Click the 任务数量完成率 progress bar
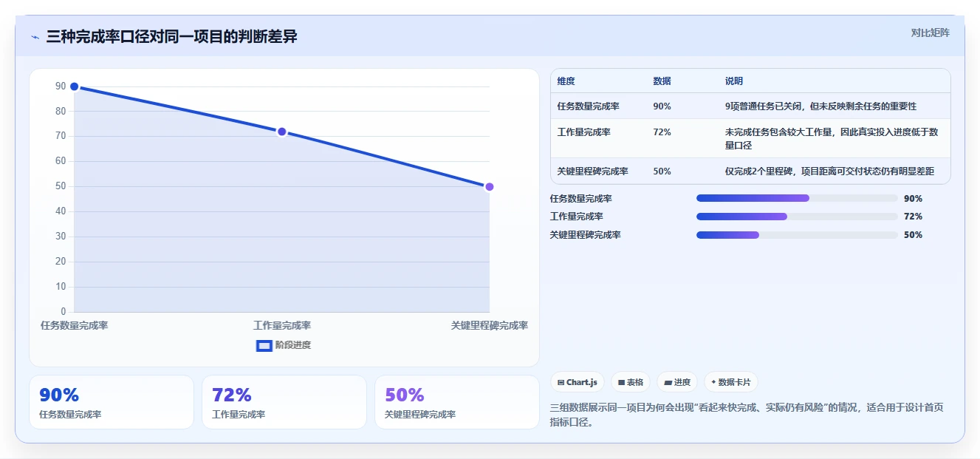980x459 pixels. (797, 198)
